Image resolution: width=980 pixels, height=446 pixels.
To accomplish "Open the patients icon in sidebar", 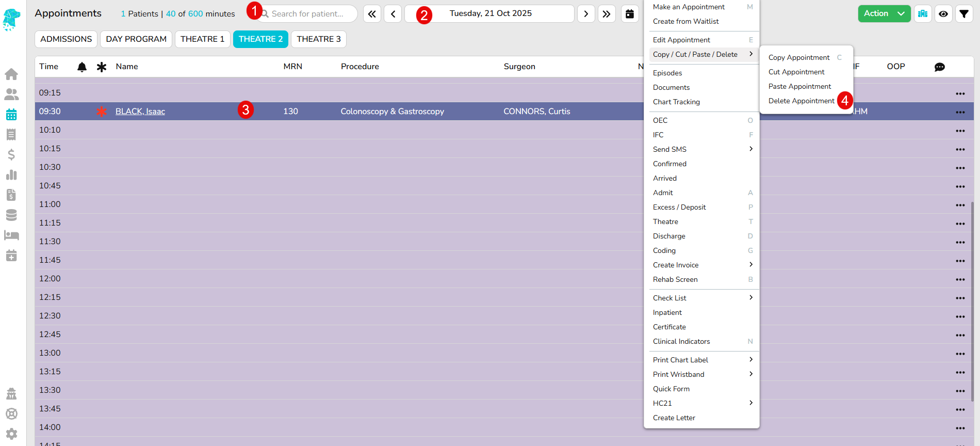I will click(x=11, y=94).
